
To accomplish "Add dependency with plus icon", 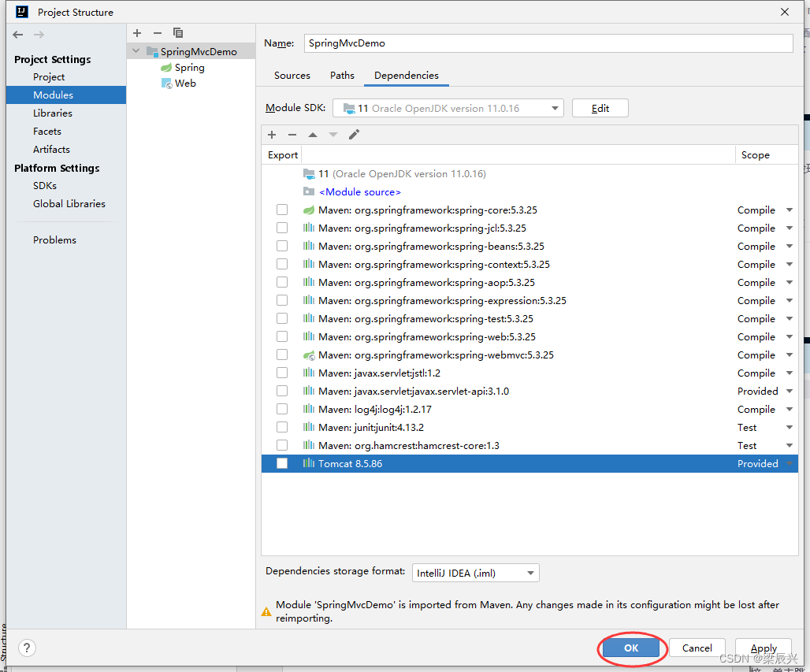I will click(x=272, y=135).
